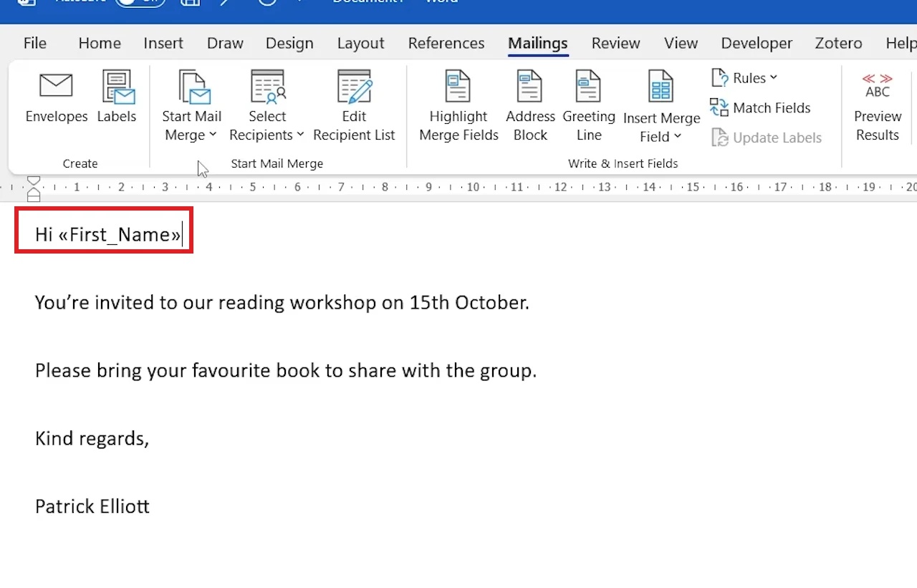Switch to the Design tab
Image resolution: width=917 pixels, height=588 pixels.
point(289,43)
